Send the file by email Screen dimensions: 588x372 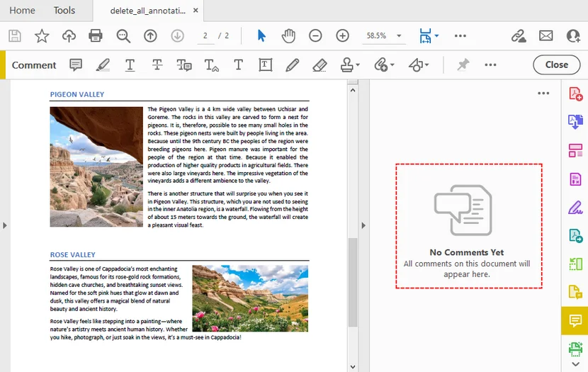[545, 36]
